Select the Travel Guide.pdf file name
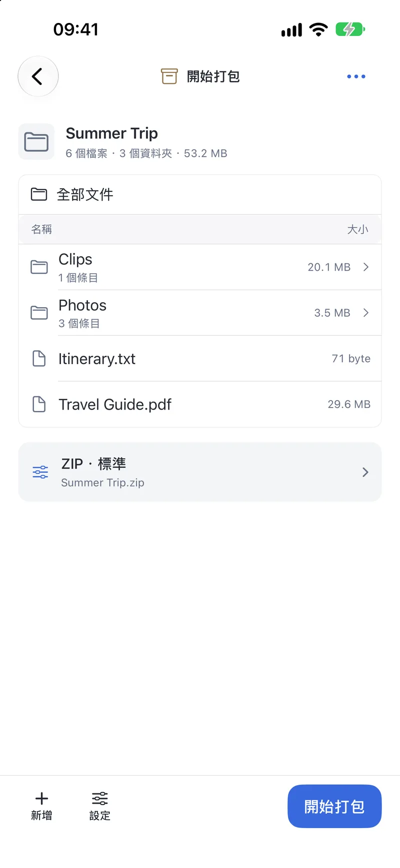The width and height of the screenshot is (400, 868). click(115, 405)
